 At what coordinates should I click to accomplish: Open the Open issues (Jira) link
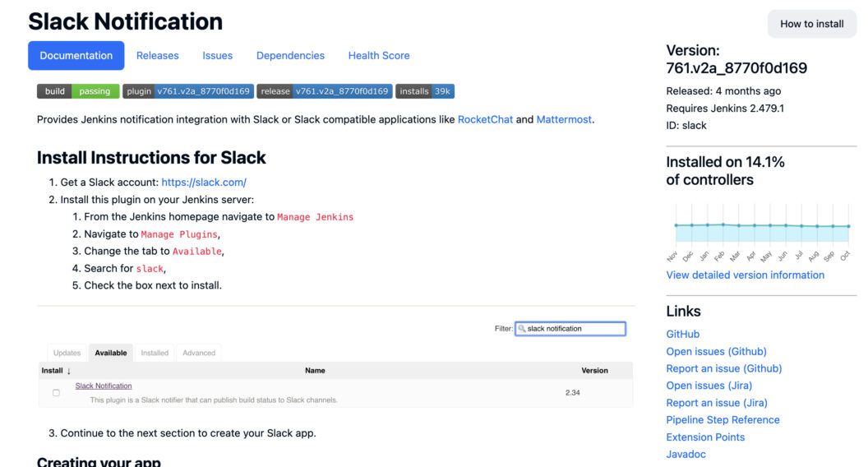pos(709,386)
